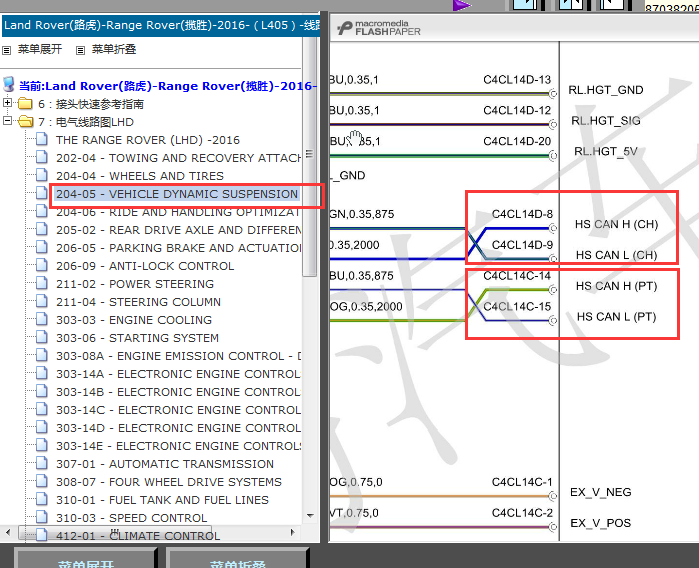Open 303-14B - ELECTRONIC ENGINE CONTROL

(x=178, y=392)
